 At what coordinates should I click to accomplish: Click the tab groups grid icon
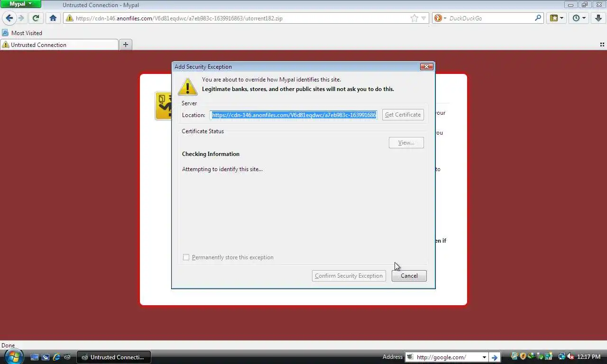pos(602,45)
